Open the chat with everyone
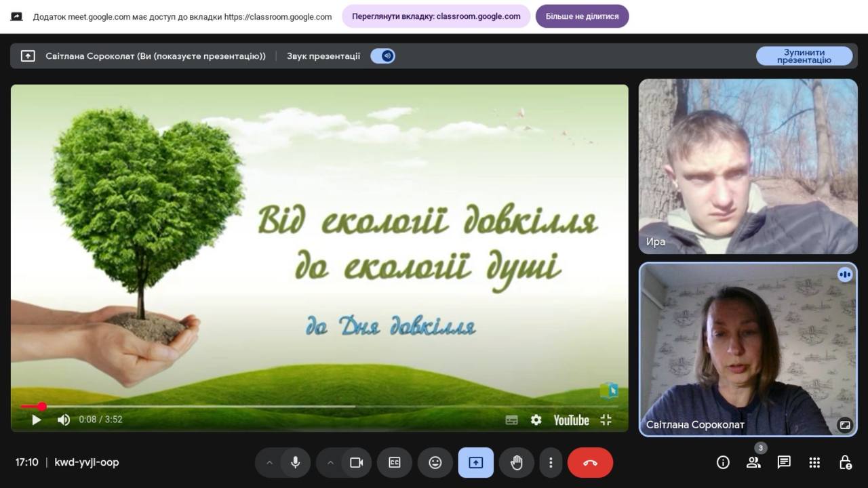Viewport: 868px width, 488px height. click(x=784, y=462)
